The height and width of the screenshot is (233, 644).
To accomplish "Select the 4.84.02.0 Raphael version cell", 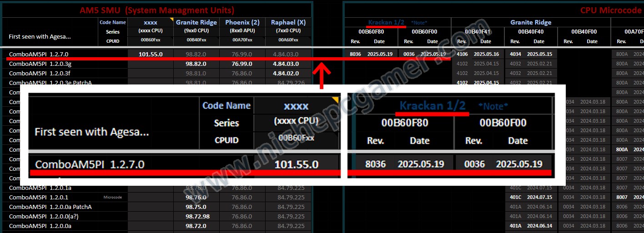I will 286,73.
